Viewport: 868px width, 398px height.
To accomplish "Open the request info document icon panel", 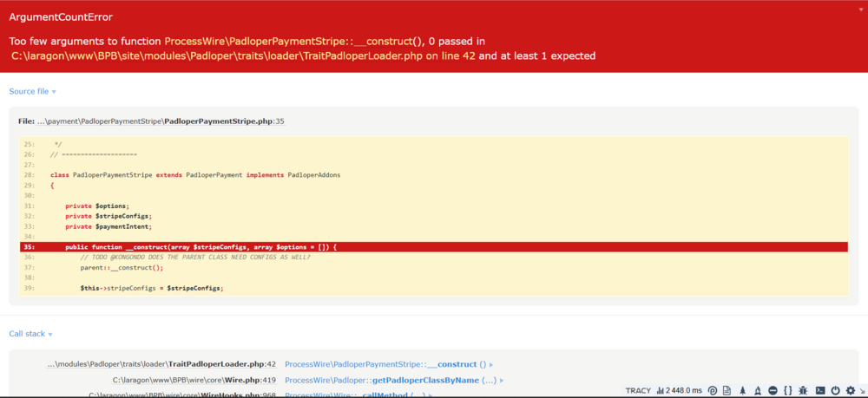I will pos(727,391).
